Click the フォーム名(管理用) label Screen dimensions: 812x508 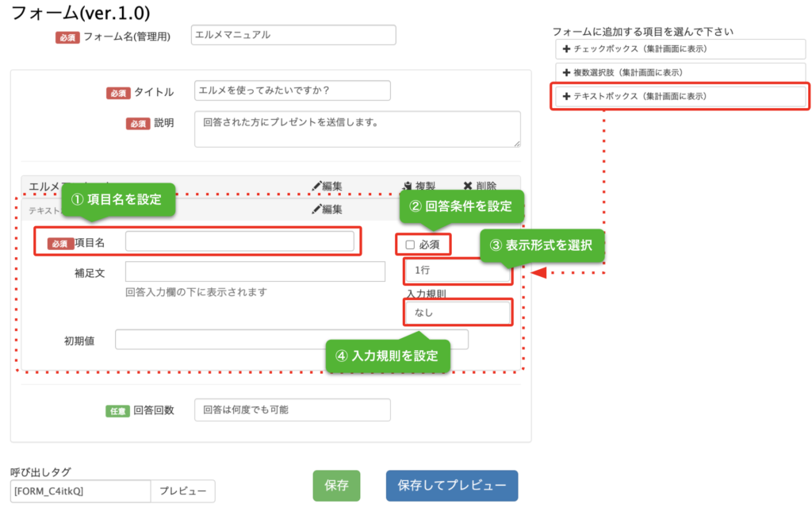[127, 37]
